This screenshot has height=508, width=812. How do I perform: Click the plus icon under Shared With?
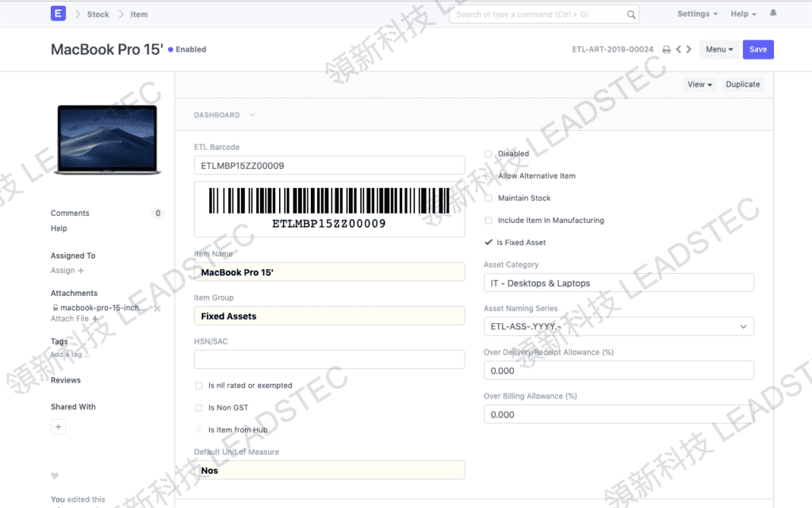(58, 426)
